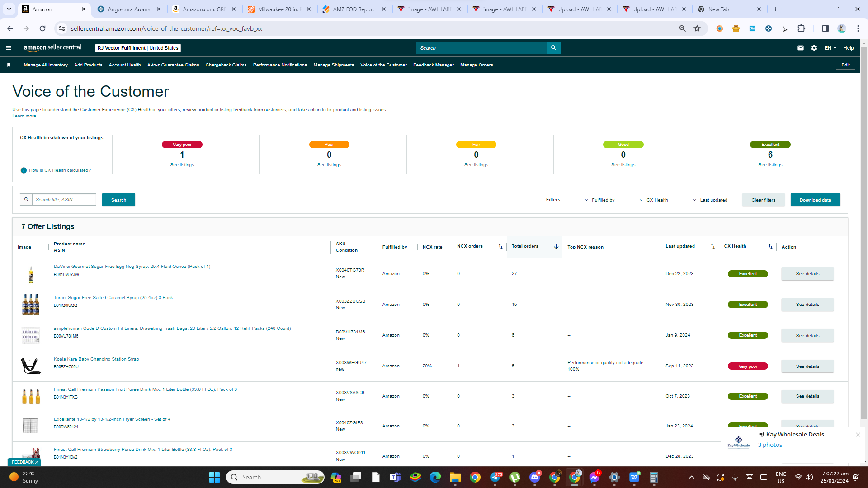Open Chrome side panel icon
This screenshot has height=488, width=868.
(x=825, y=28)
